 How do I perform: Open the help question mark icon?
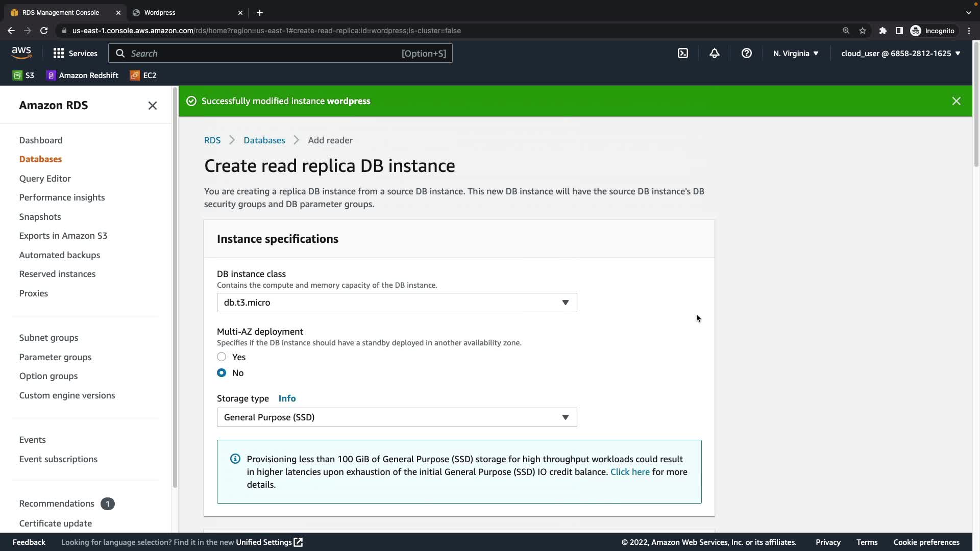point(746,53)
